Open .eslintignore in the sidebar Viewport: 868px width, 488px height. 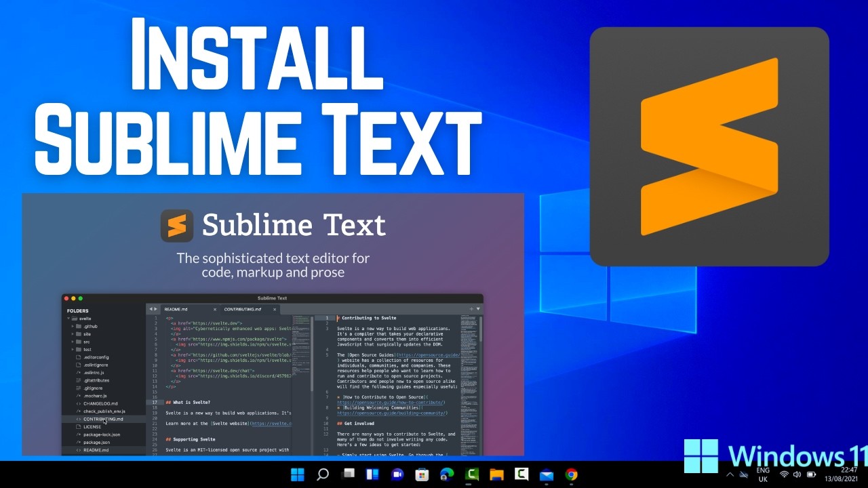96,365
